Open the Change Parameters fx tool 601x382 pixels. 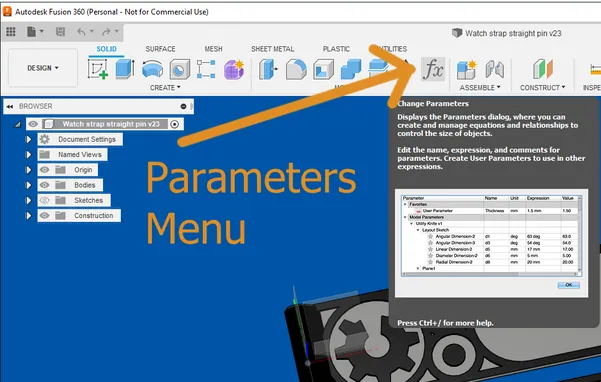[433, 69]
